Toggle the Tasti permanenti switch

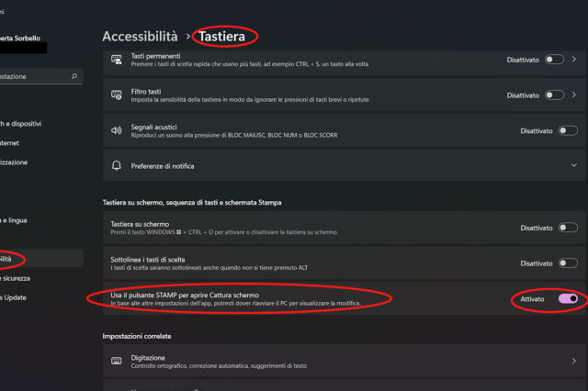click(x=554, y=60)
